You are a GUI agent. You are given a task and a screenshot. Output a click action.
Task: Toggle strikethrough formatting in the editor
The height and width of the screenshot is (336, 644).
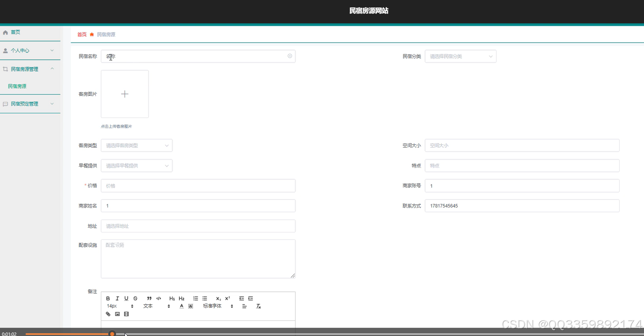point(135,298)
